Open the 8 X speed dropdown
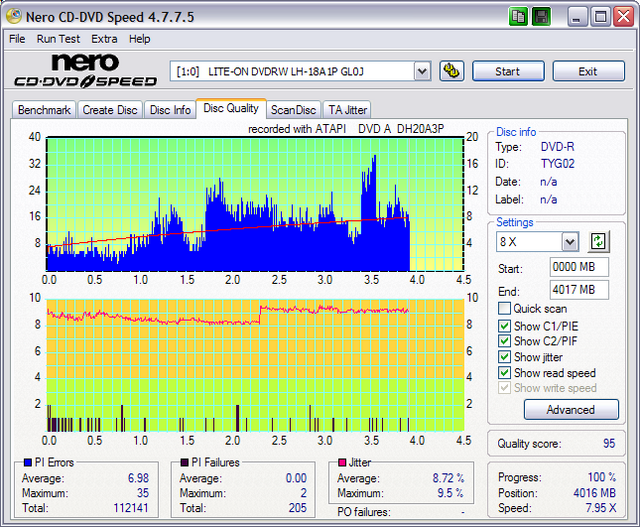 570,242
